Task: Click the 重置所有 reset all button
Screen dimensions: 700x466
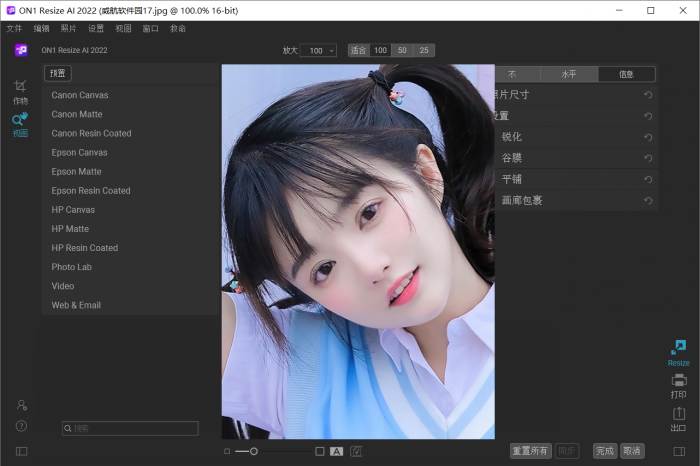Action: tap(530, 451)
